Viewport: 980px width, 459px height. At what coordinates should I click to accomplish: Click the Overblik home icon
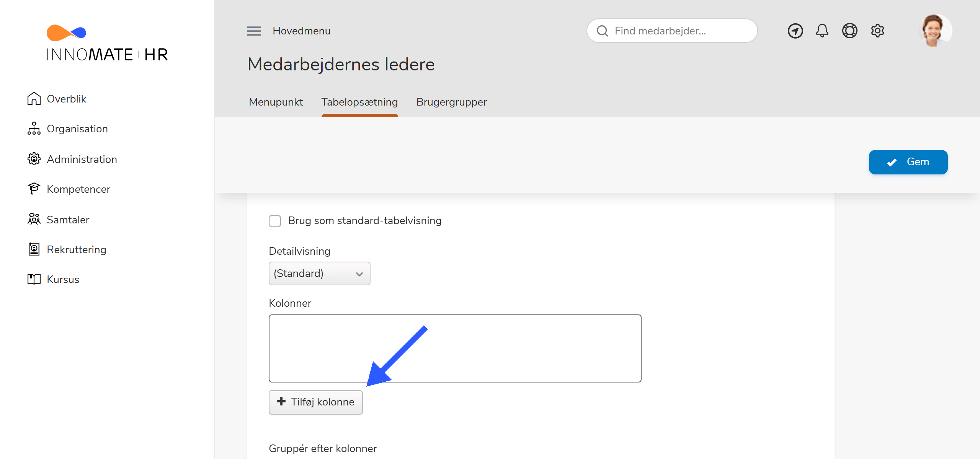click(34, 99)
